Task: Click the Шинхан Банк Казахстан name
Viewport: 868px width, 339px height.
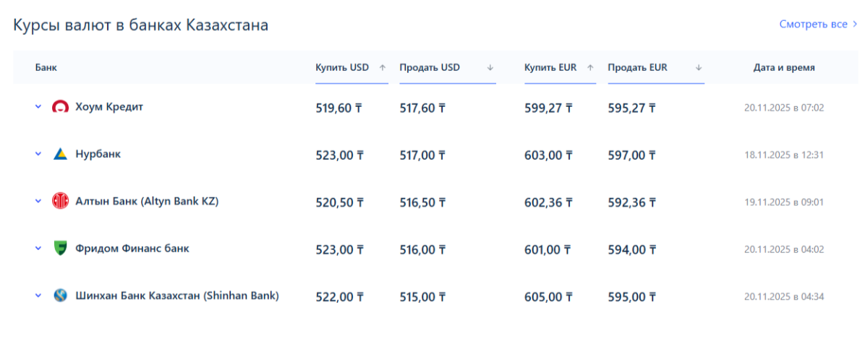Action: 176,296
